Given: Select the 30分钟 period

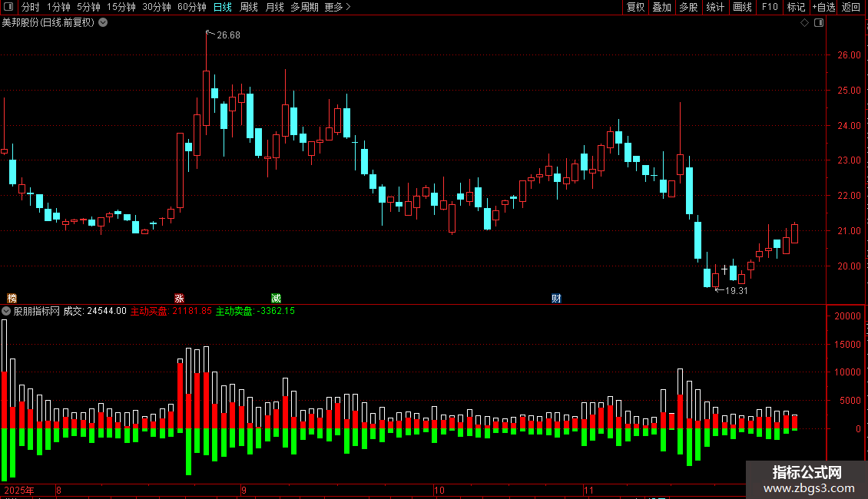Looking at the screenshot, I should pos(157,7).
